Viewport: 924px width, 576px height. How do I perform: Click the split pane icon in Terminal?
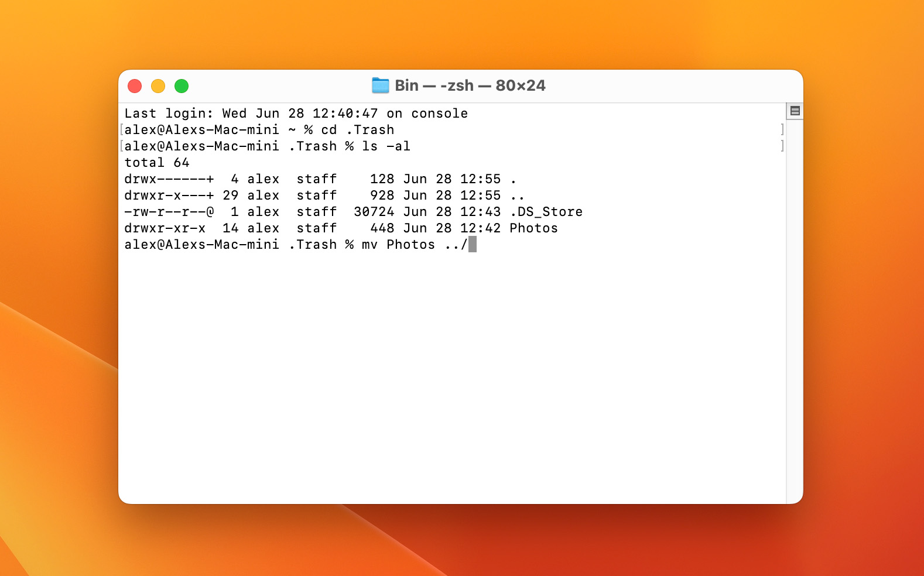[x=795, y=111]
